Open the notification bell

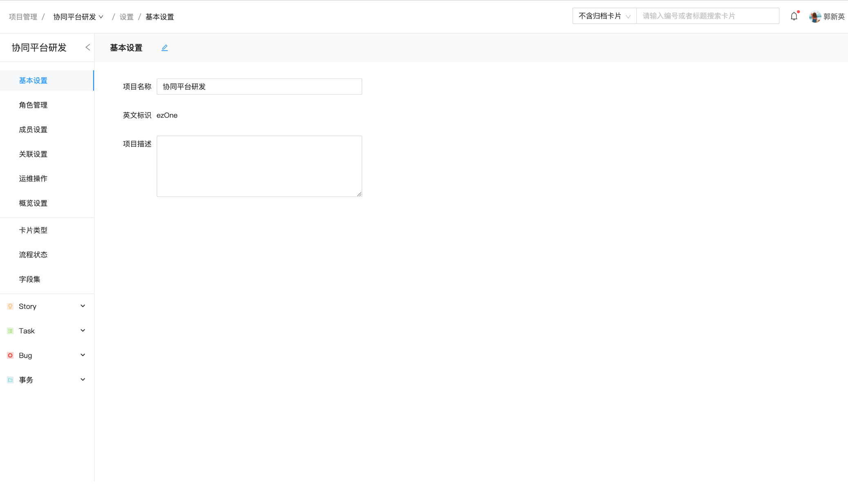[794, 16]
